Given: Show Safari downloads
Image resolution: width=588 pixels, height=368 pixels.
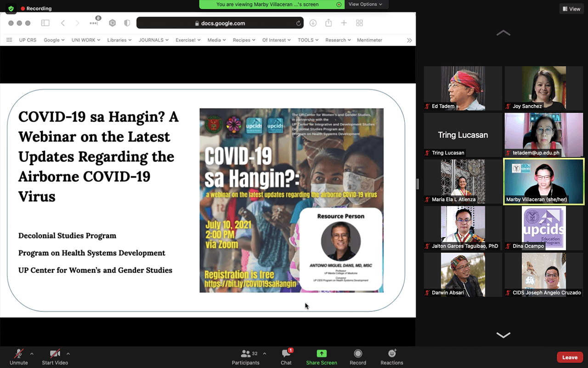Looking at the screenshot, I should (313, 23).
